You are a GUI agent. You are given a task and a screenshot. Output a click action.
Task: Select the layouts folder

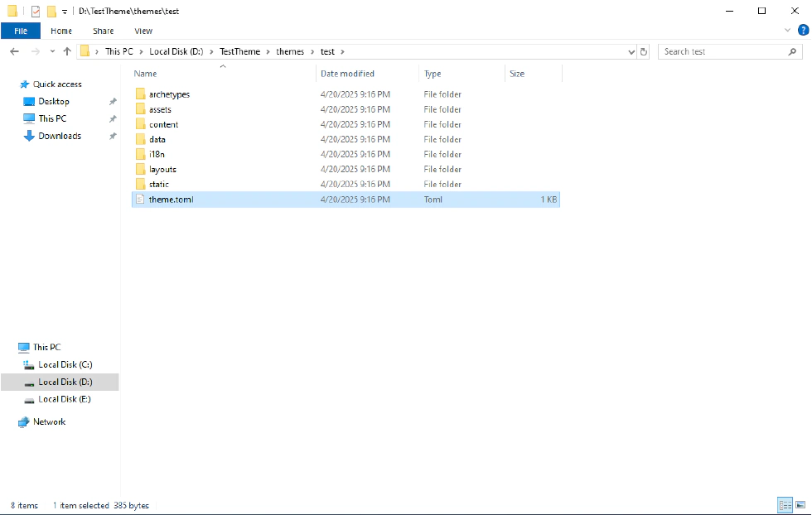pyautogui.click(x=162, y=169)
